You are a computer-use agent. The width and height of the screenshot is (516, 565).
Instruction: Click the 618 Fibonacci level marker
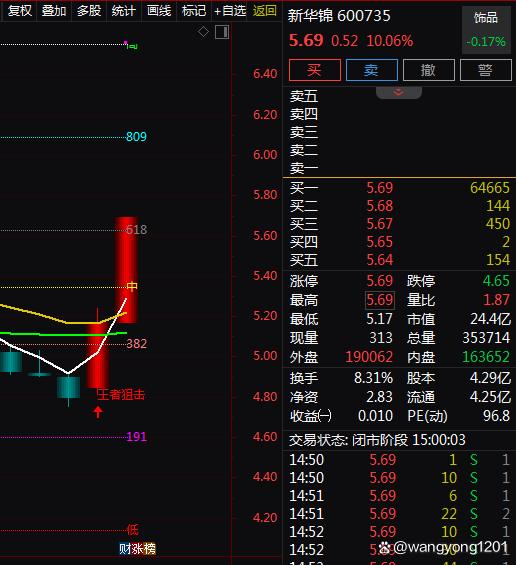tap(137, 230)
